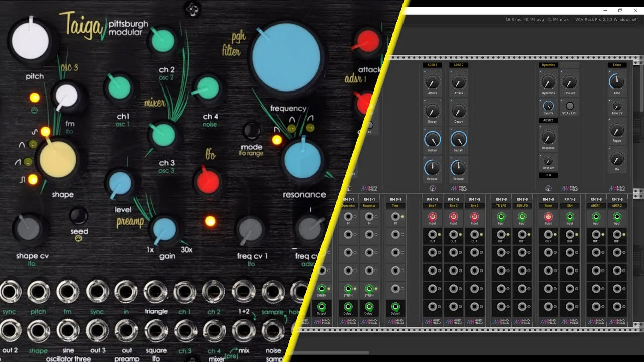
Task: Click the '16.8 fps' status text
Action: (x=514, y=20)
